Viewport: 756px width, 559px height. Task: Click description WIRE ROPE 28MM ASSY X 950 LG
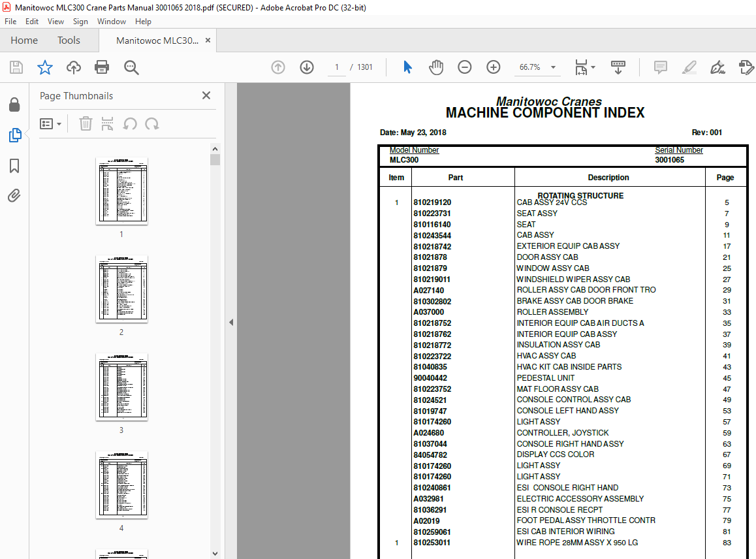(577, 543)
